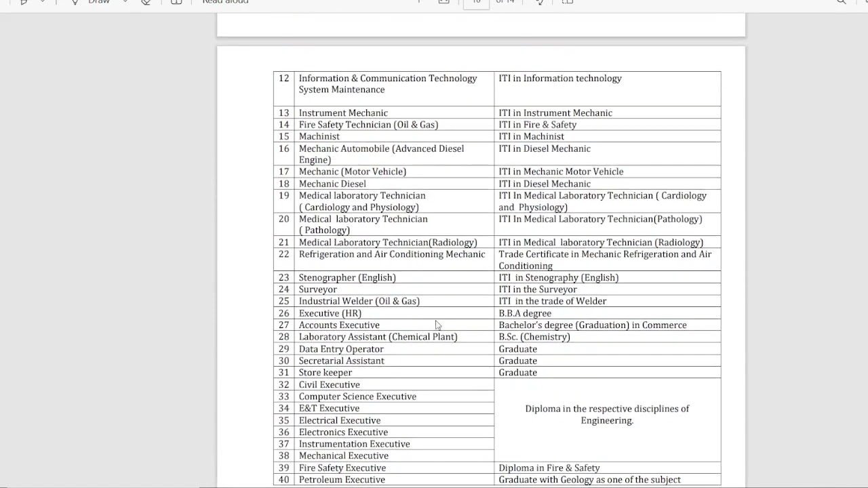Select 'Graduate' in the Secretarial Assistant row
The image size is (868, 488).
click(x=518, y=361)
